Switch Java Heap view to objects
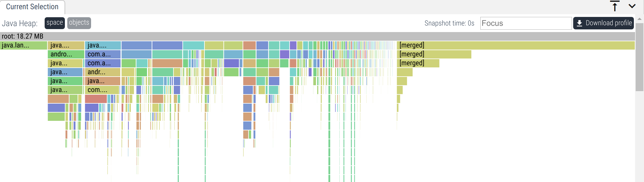The width and height of the screenshot is (644, 182). 79,23
